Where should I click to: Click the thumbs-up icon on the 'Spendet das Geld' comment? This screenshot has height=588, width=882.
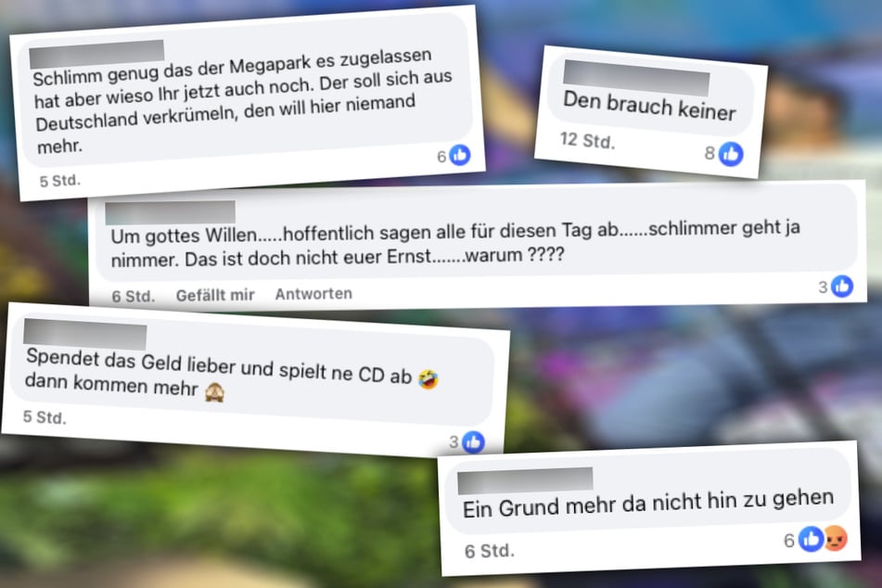(x=473, y=442)
